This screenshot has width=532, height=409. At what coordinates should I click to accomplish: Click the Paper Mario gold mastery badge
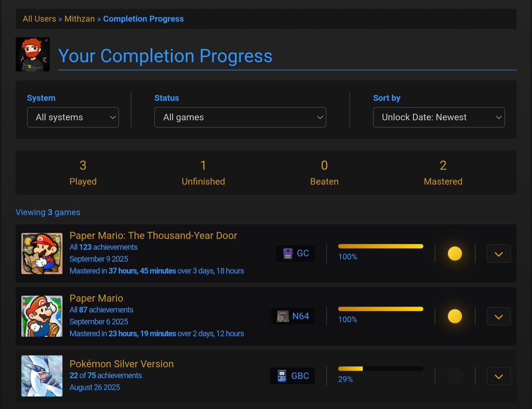pos(455,316)
